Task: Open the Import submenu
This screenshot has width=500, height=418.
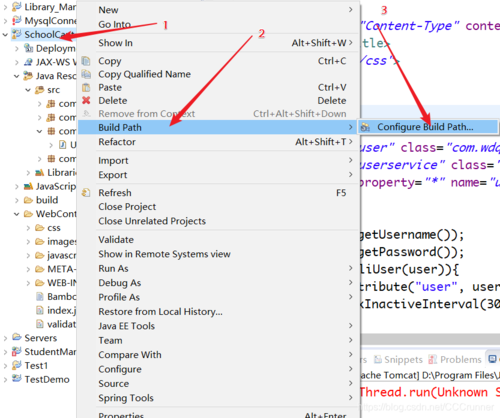Action: [x=219, y=161]
